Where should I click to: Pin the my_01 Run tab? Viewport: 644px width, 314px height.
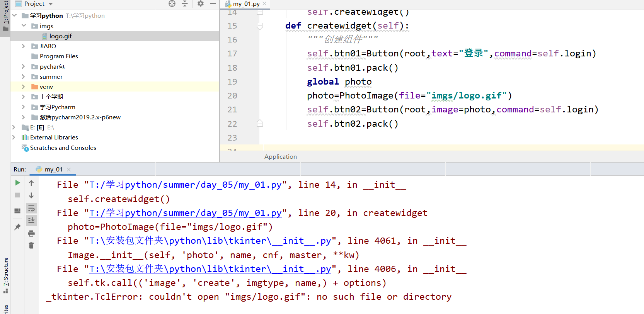point(17,227)
